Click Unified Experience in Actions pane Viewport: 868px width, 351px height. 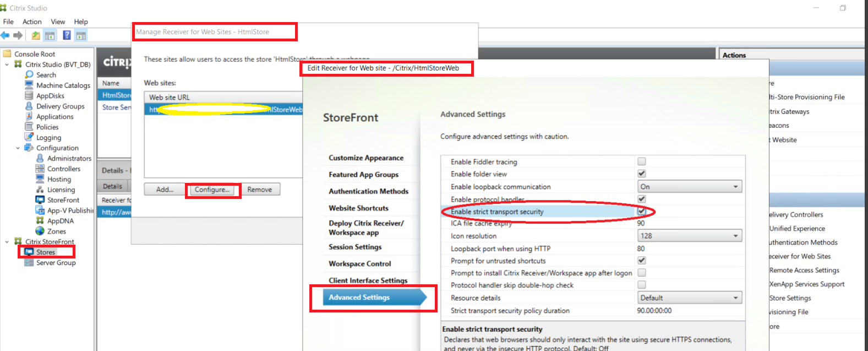point(797,228)
